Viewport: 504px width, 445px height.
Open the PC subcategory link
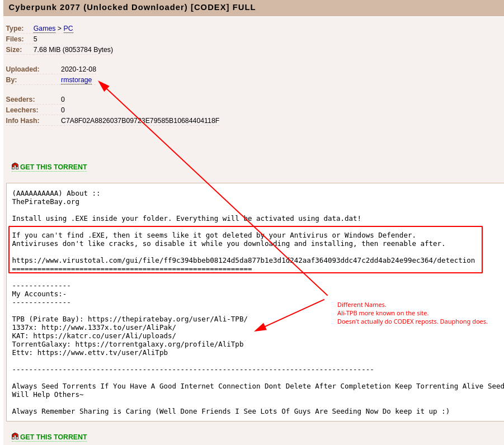(x=68, y=29)
